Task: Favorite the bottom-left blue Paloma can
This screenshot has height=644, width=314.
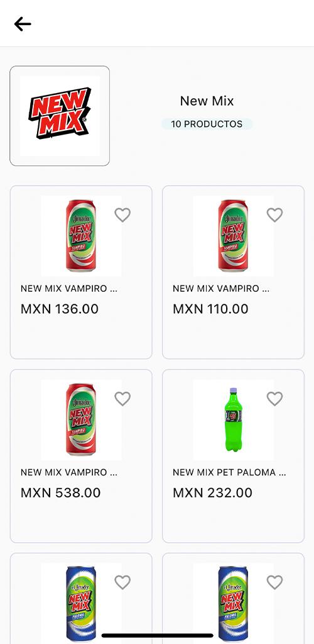Action: click(x=122, y=582)
